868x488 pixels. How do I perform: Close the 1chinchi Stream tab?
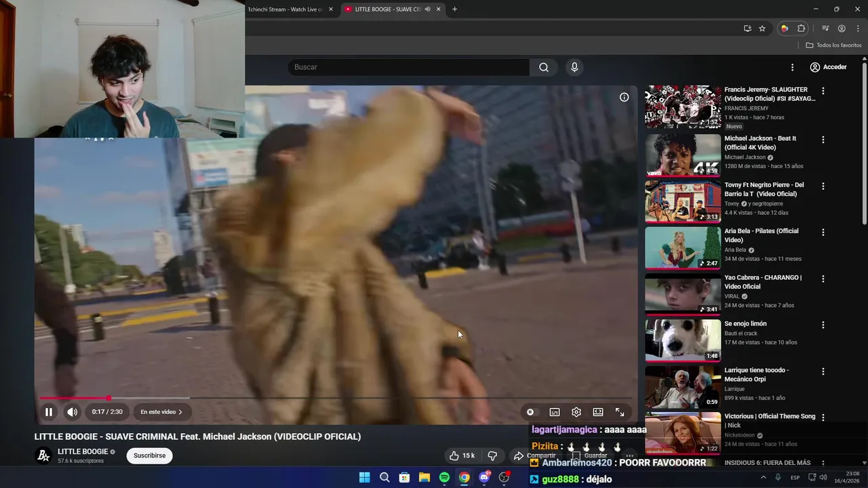pos(331,9)
